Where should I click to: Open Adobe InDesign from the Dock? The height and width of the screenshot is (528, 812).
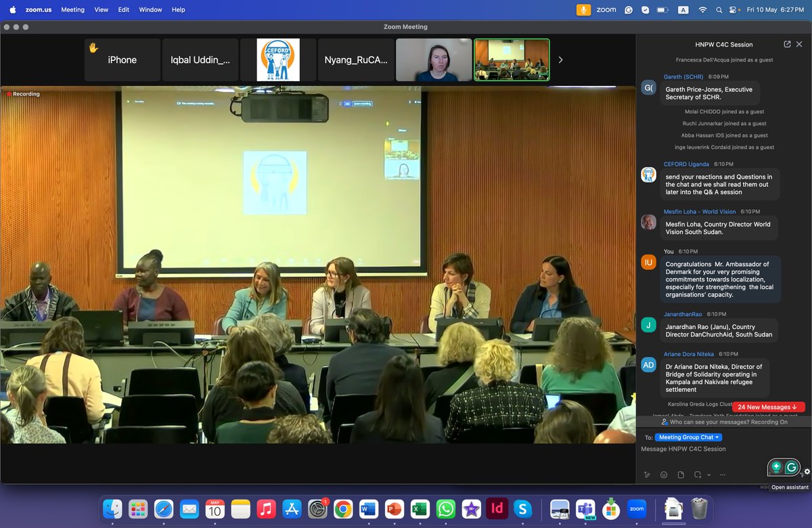(497, 508)
